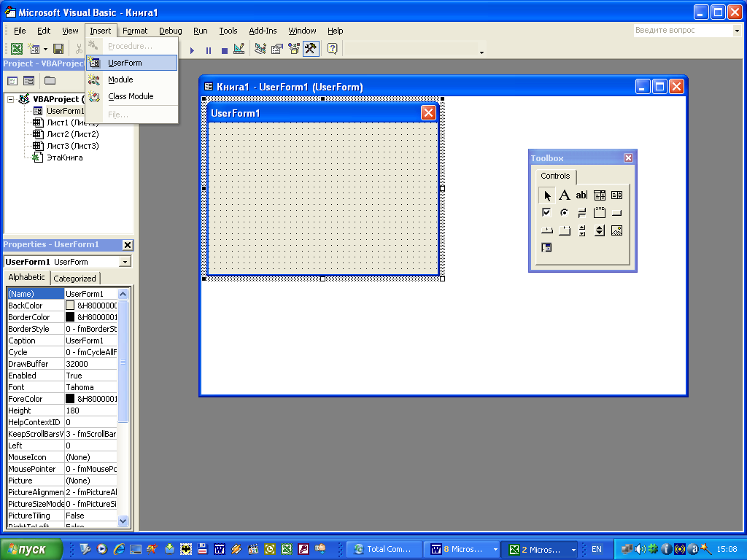Switch to the Alphabetic properties tab
Viewport: 747px width, 560px height.
pos(26,277)
